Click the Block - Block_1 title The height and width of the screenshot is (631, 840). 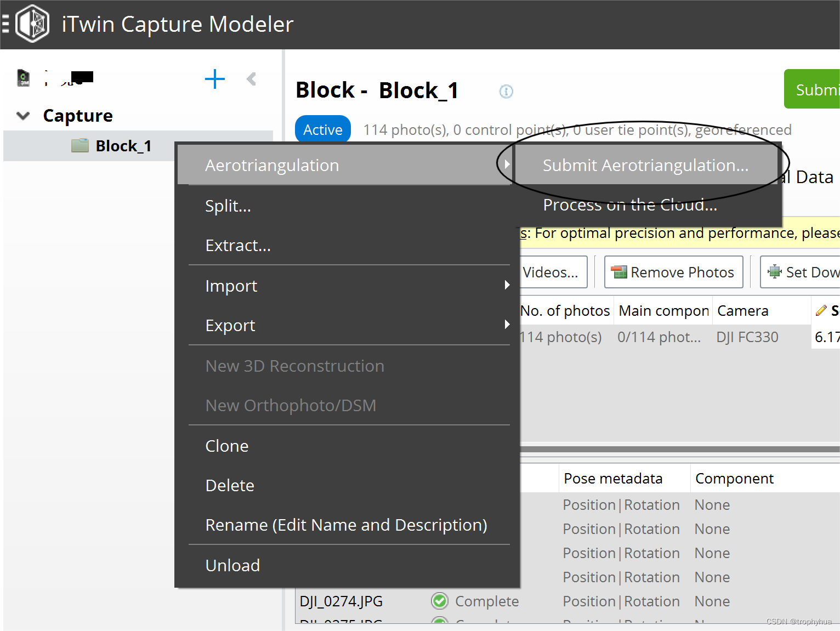[377, 90]
